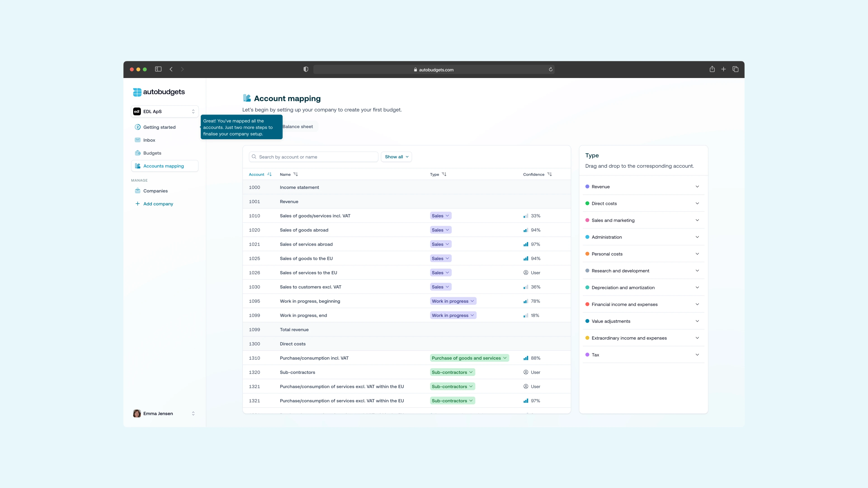Click the tab overview icon
The height and width of the screenshot is (488, 868).
coord(736,69)
